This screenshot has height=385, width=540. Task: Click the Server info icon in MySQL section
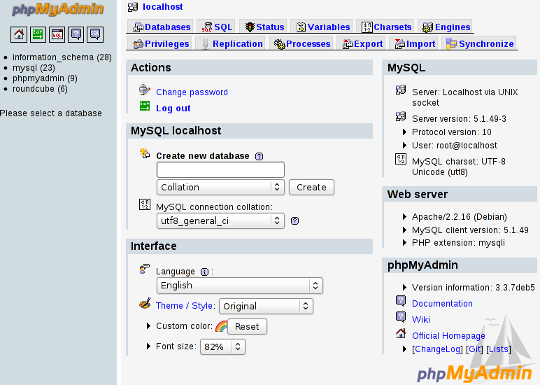(x=401, y=90)
